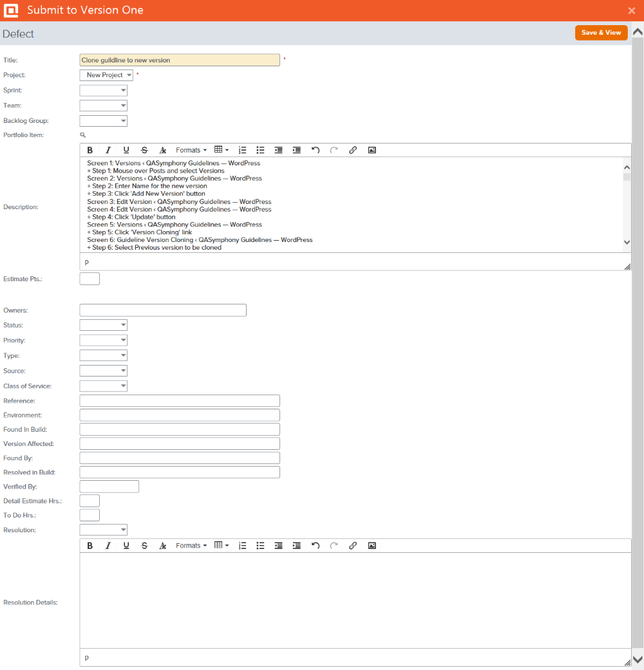
Task: Open the Backlog Group dropdown
Action: 104,121
